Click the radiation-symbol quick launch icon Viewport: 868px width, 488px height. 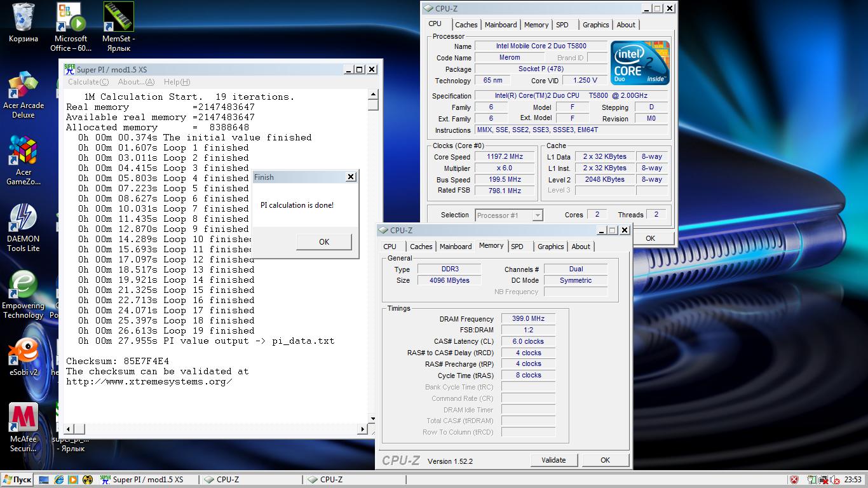(x=88, y=480)
